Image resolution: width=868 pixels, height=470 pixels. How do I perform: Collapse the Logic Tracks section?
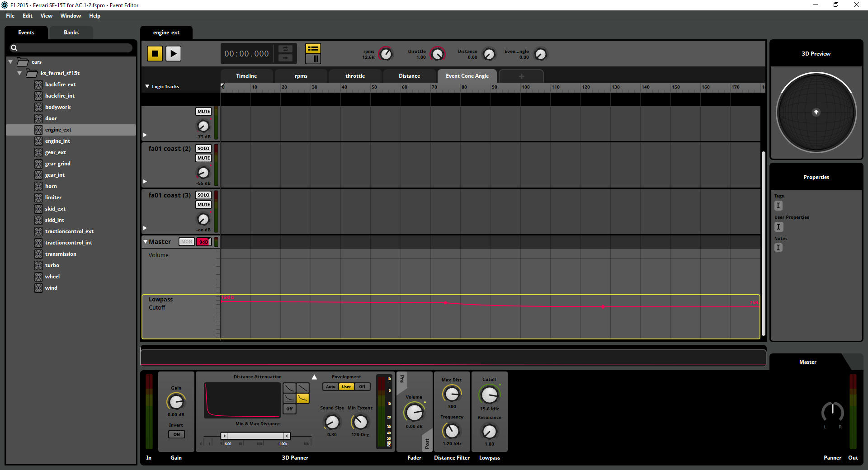click(147, 86)
